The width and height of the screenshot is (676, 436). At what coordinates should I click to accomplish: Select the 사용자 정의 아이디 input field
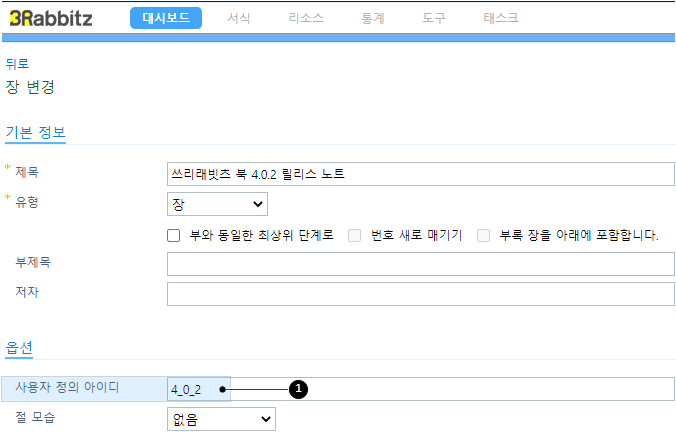pos(421,389)
